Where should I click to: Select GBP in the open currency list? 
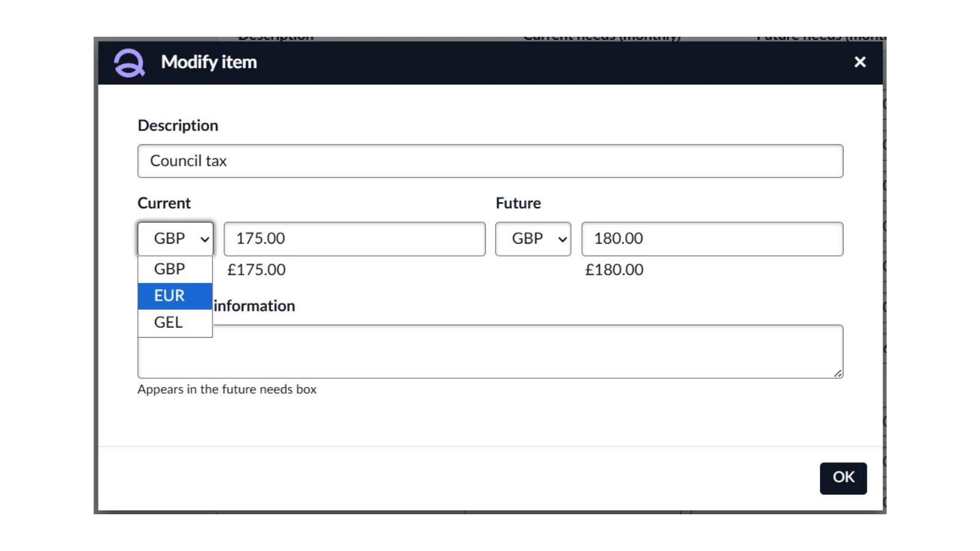pos(175,269)
